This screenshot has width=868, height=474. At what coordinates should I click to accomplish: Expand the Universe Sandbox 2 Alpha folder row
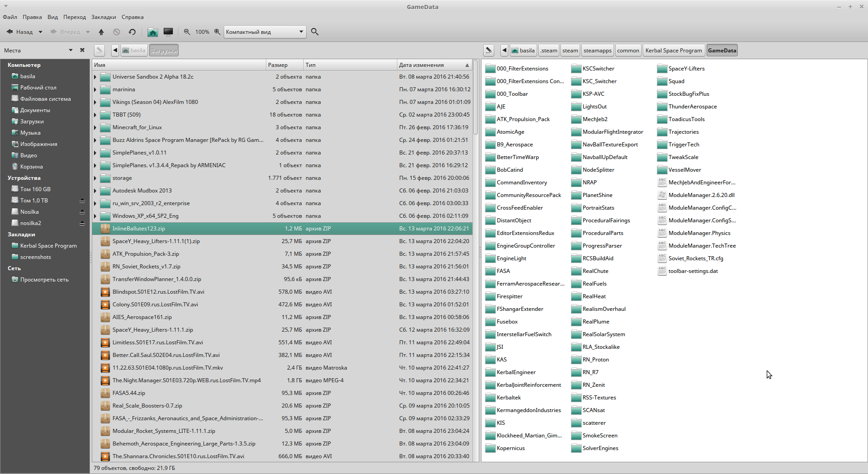(x=95, y=77)
